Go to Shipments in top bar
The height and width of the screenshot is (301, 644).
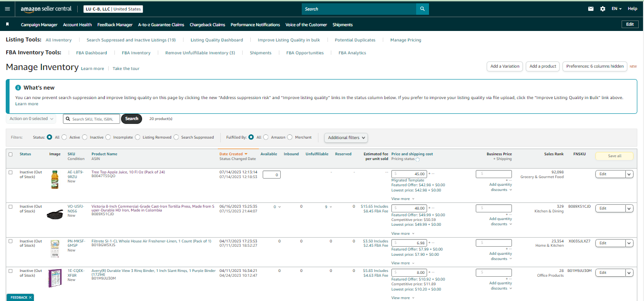point(343,25)
